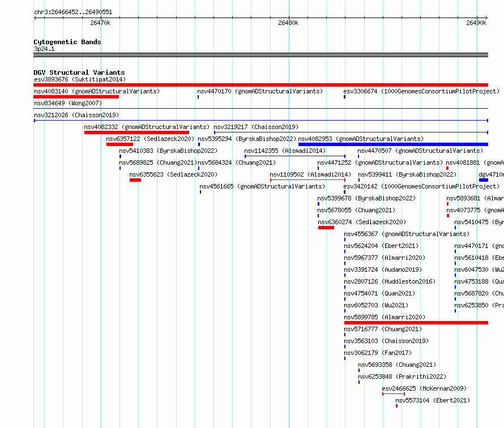Screen dimensions: 504x428
Task: Open nsv6052703 (Wu2021) label
Action: (x=376, y=305)
